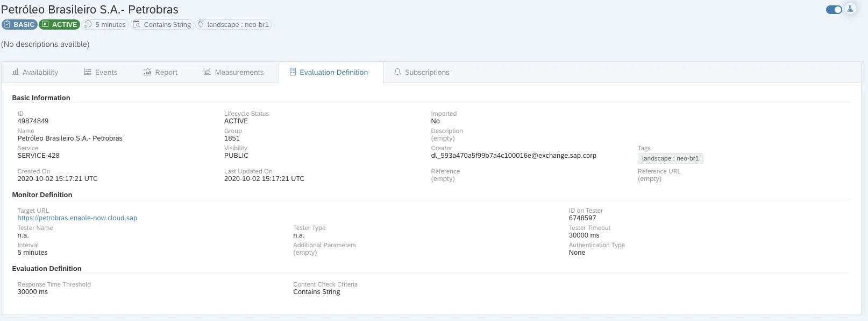This screenshot has height=321, width=868.
Task: Switch to the Events tab
Action: (x=106, y=72)
